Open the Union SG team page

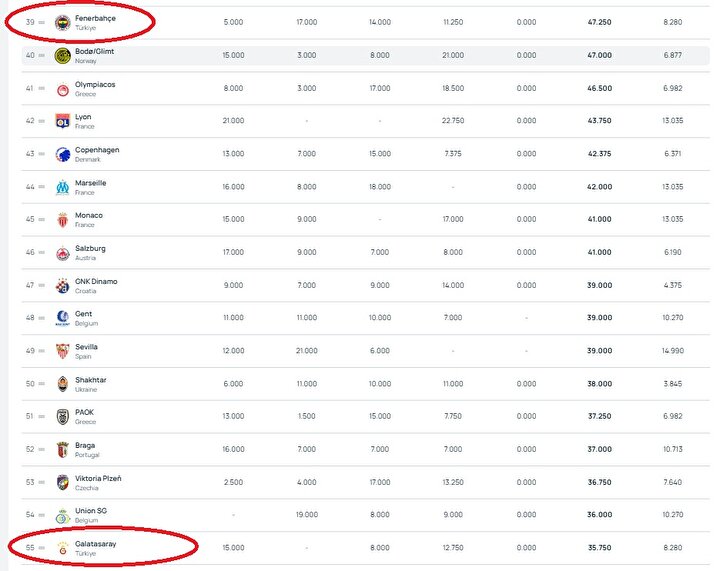coord(91,511)
